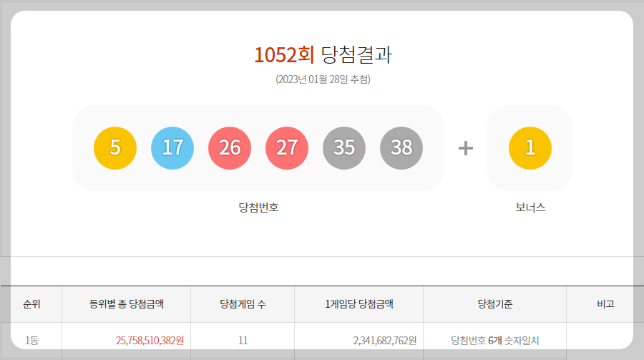Click the 순위 column header

pos(31,304)
